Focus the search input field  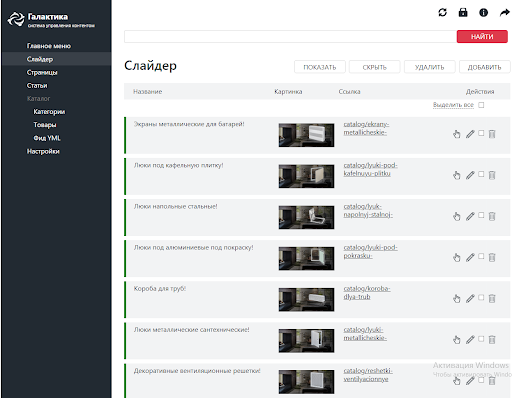(x=290, y=37)
